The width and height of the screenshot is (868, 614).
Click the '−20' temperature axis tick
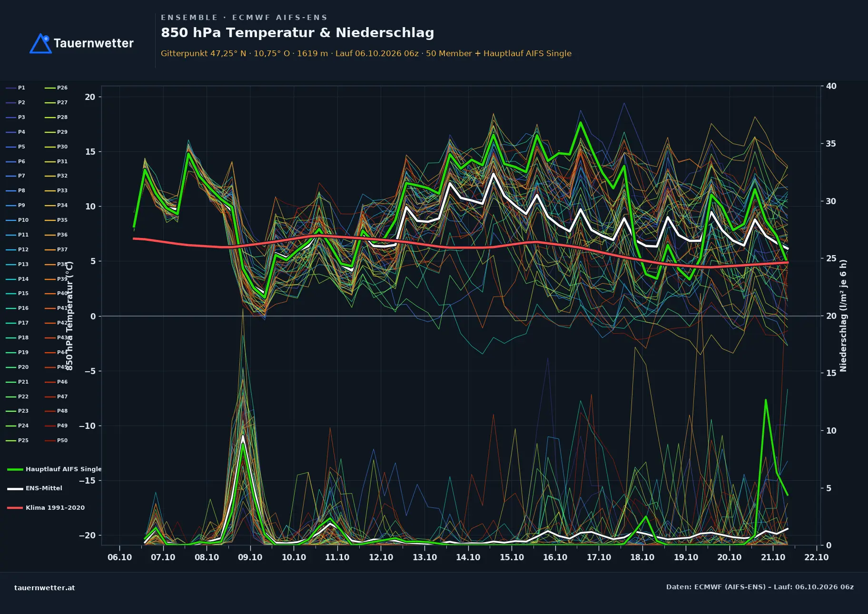click(87, 535)
